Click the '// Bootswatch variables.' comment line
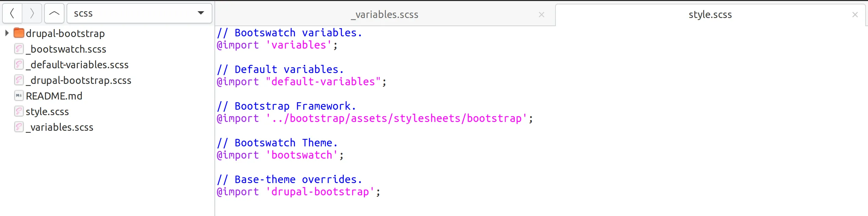 (289, 33)
